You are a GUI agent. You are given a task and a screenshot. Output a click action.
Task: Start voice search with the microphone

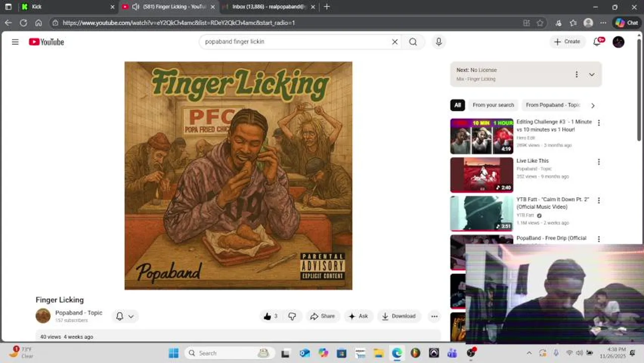(439, 42)
